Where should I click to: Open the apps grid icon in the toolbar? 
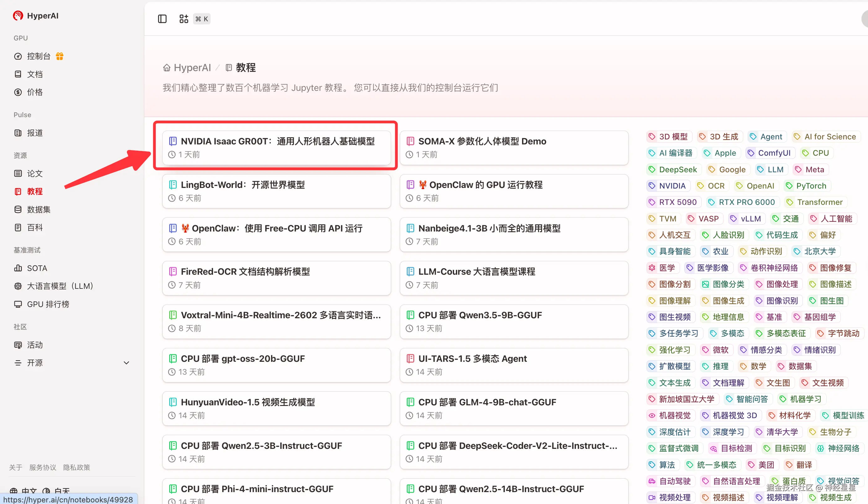click(x=184, y=19)
